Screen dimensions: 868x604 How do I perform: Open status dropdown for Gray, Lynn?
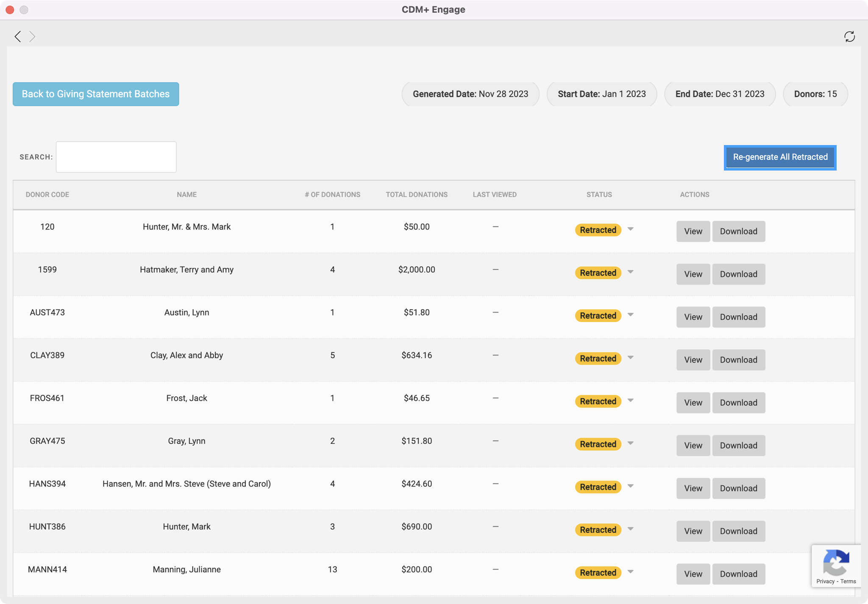click(631, 443)
